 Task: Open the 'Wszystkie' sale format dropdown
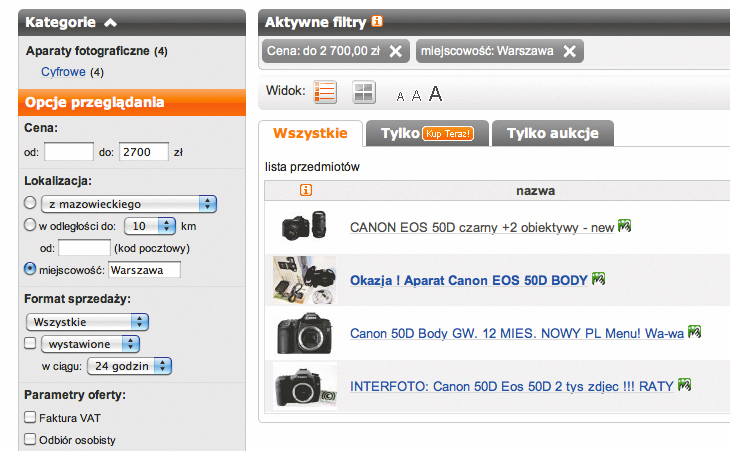[x=86, y=322]
